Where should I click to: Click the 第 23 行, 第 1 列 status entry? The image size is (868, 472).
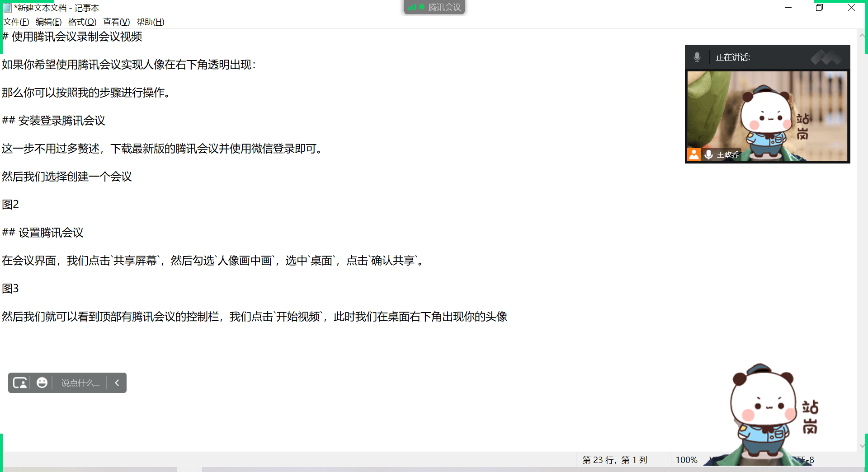coord(614,460)
